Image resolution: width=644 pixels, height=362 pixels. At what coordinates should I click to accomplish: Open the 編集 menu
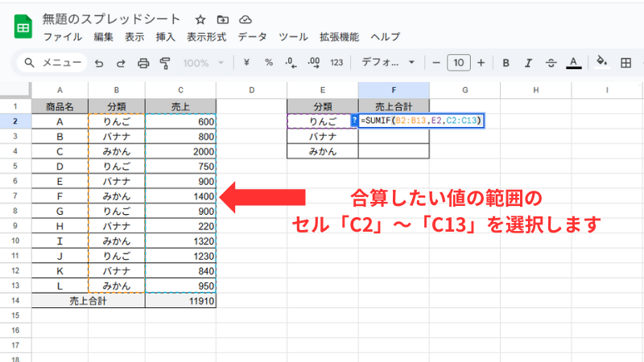(103, 37)
